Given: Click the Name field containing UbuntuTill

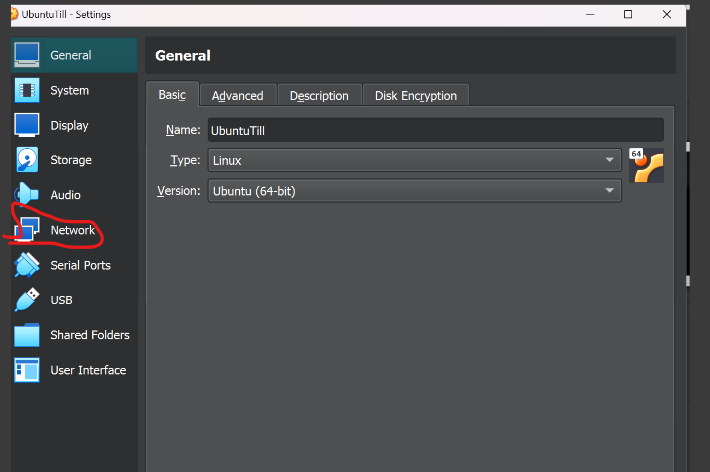Looking at the screenshot, I should (x=436, y=130).
